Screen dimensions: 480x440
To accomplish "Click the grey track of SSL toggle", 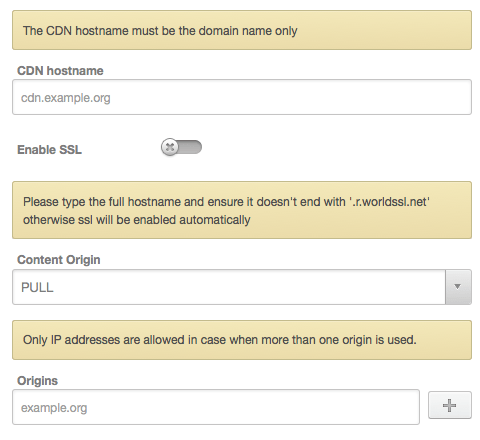I will pyautogui.click(x=190, y=147).
